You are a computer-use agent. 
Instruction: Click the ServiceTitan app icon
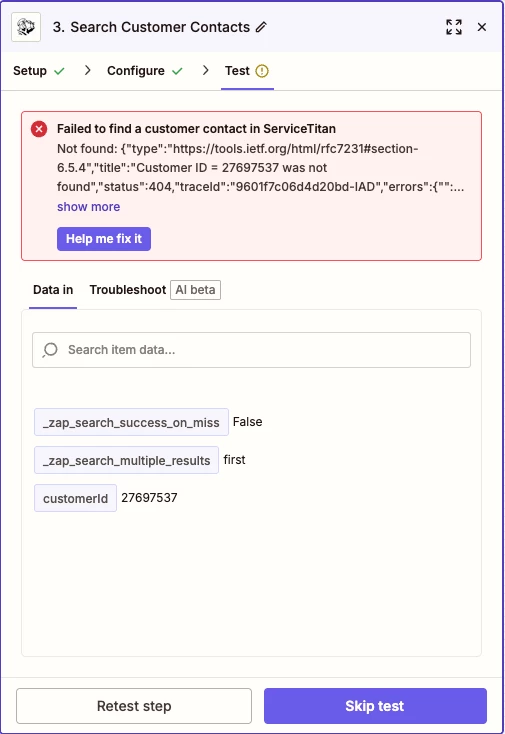[26, 28]
